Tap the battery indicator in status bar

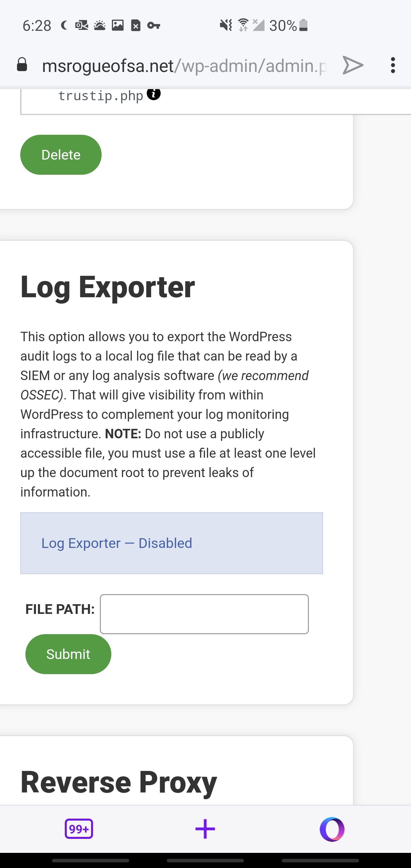[x=303, y=25]
